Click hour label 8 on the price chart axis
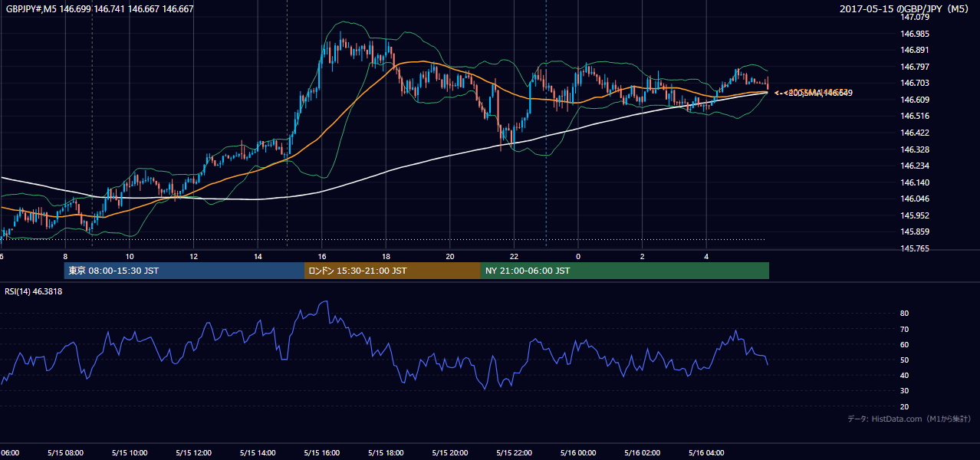The height and width of the screenshot is (460, 980). 65,256
